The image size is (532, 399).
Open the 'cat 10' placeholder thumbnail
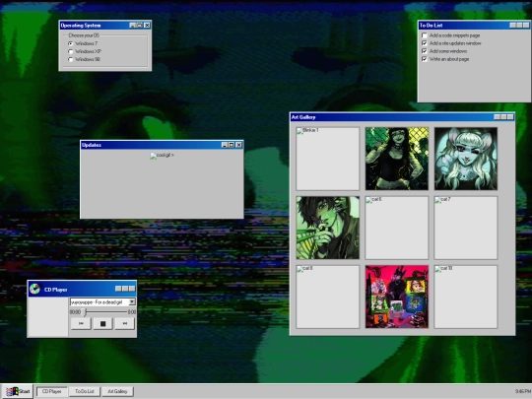pyautogui.click(x=466, y=297)
